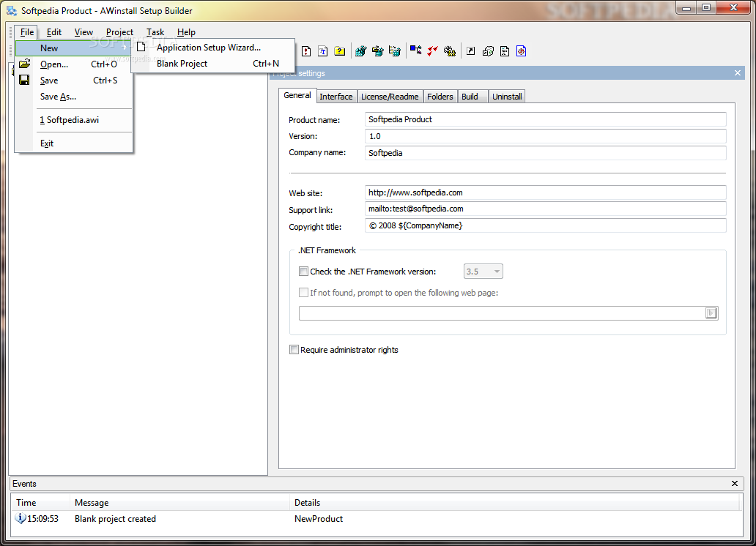This screenshot has height=546, width=756.
Task: Switch to the License/Readme tab
Action: click(390, 97)
